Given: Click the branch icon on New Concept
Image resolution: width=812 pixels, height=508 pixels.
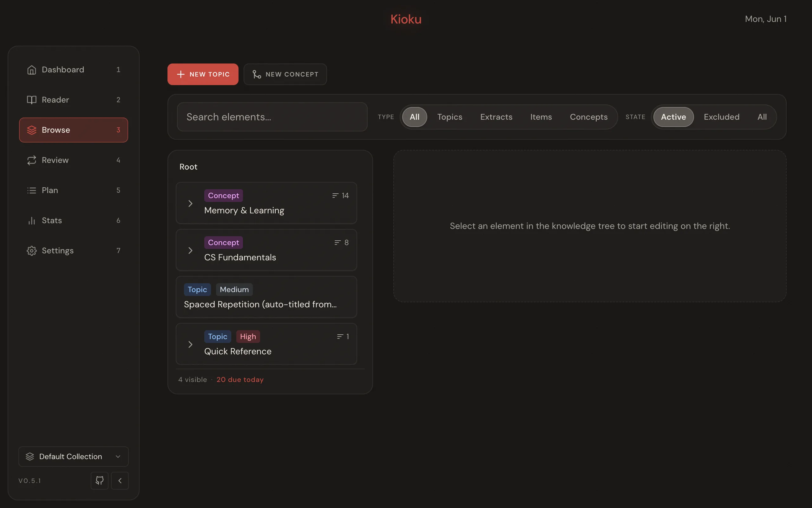Looking at the screenshot, I should [257, 74].
